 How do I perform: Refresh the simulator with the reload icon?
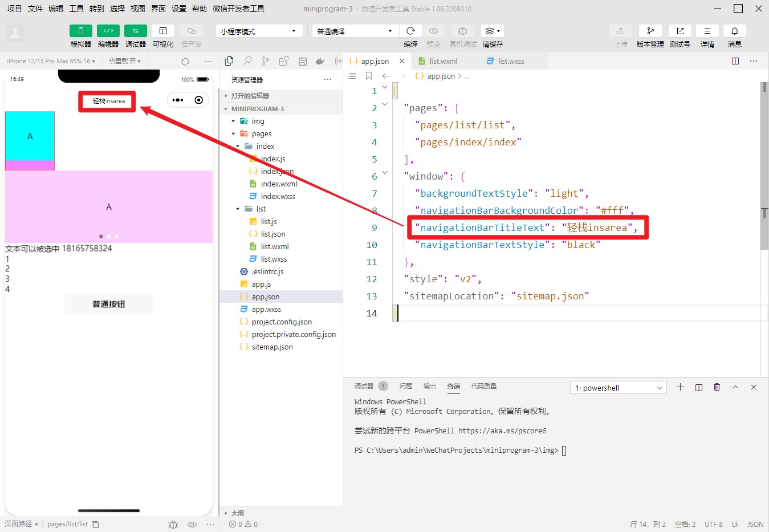185,62
